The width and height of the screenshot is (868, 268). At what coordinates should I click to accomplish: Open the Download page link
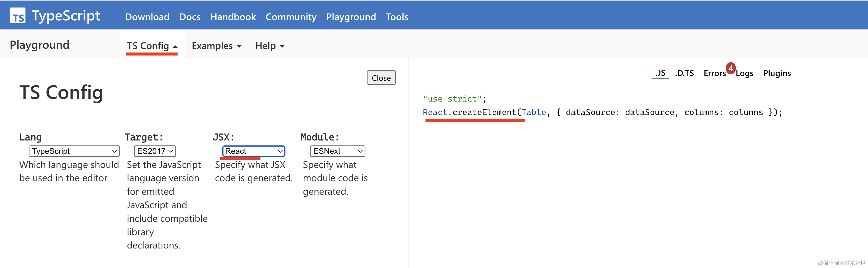147,17
